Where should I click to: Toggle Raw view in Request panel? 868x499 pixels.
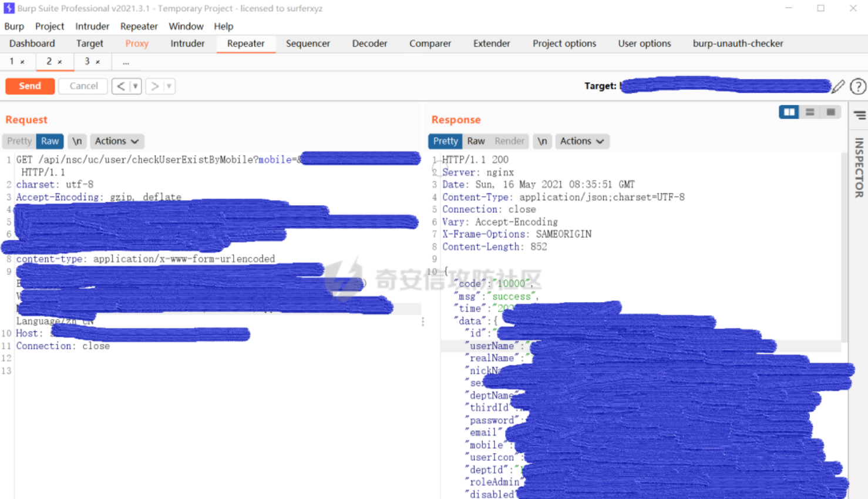point(50,141)
